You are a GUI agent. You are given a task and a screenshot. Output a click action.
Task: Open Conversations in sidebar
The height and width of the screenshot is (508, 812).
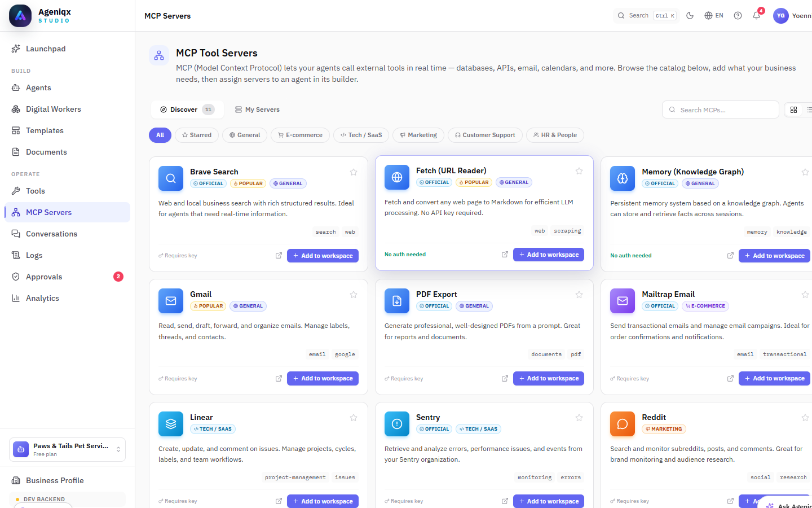click(68, 234)
